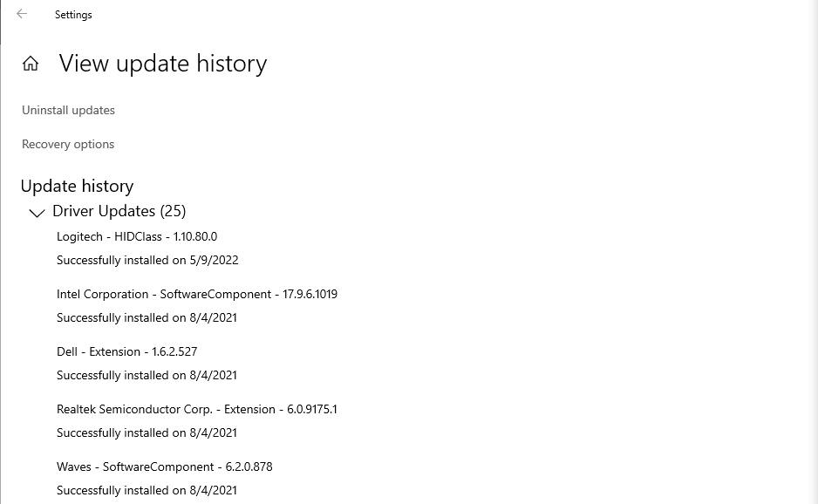Select Intel Corporation SoftwareComponent 17.9.6.1019 update
Image resolution: width=818 pixels, height=504 pixels.
pyautogui.click(x=197, y=294)
